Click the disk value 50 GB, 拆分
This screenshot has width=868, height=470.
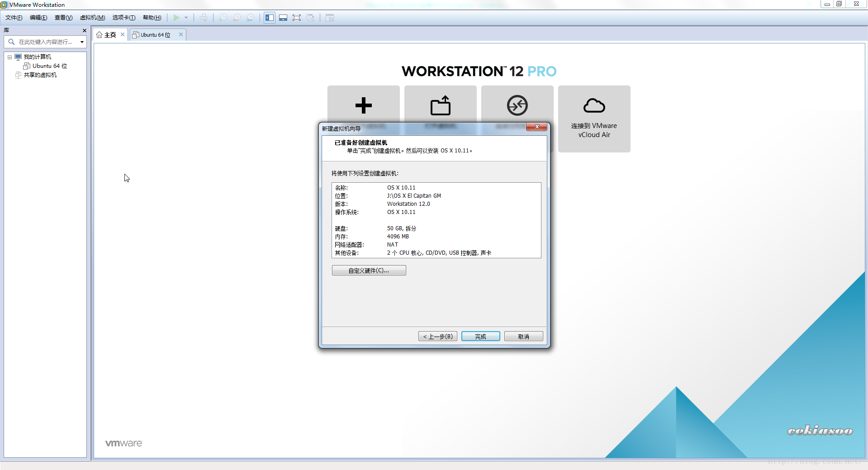click(x=401, y=228)
